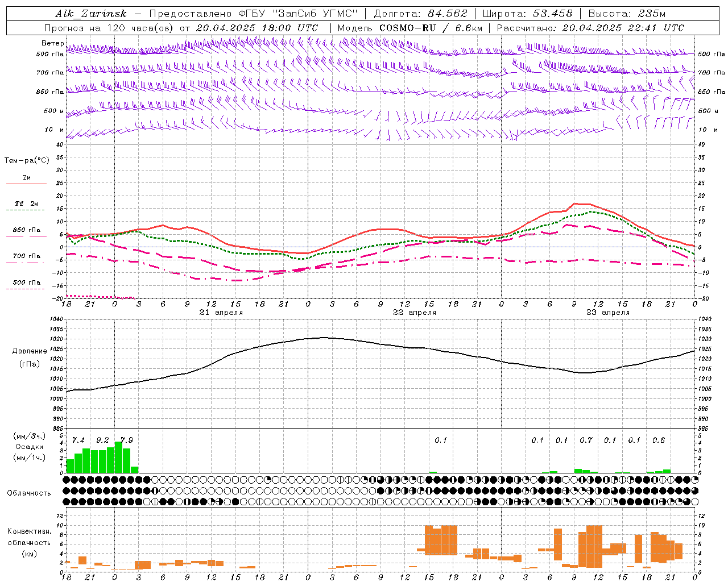The height and width of the screenshot is (582, 728).
Task: Click the (мм/3ч.) unit label
Action: click(30, 436)
